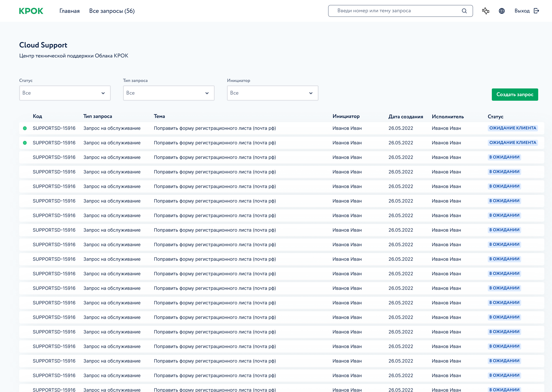Click the green dot on the first request row
Viewport: 552px width, 392px height.
pos(25,128)
